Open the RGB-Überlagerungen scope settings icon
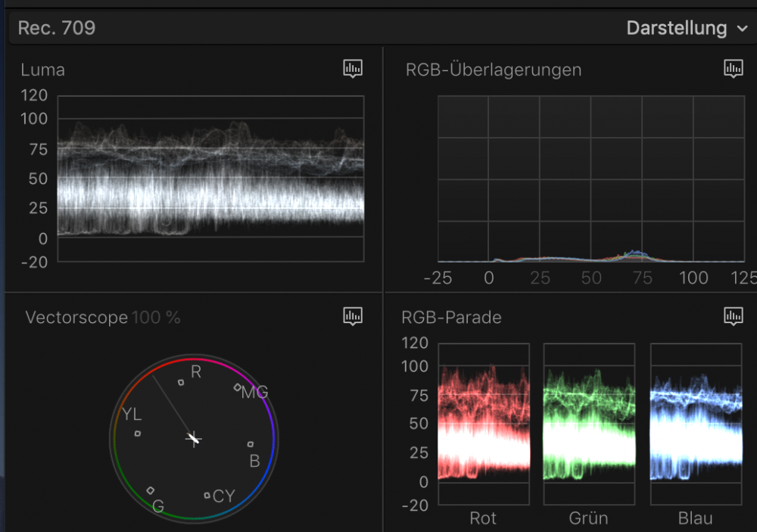Image resolution: width=757 pixels, height=532 pixels. click(733, 69)
